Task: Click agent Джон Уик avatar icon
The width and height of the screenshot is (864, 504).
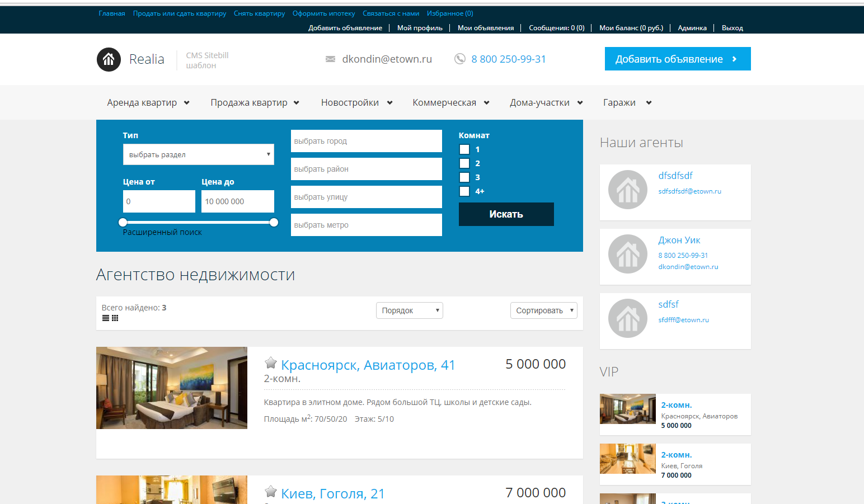Action: 628,254
